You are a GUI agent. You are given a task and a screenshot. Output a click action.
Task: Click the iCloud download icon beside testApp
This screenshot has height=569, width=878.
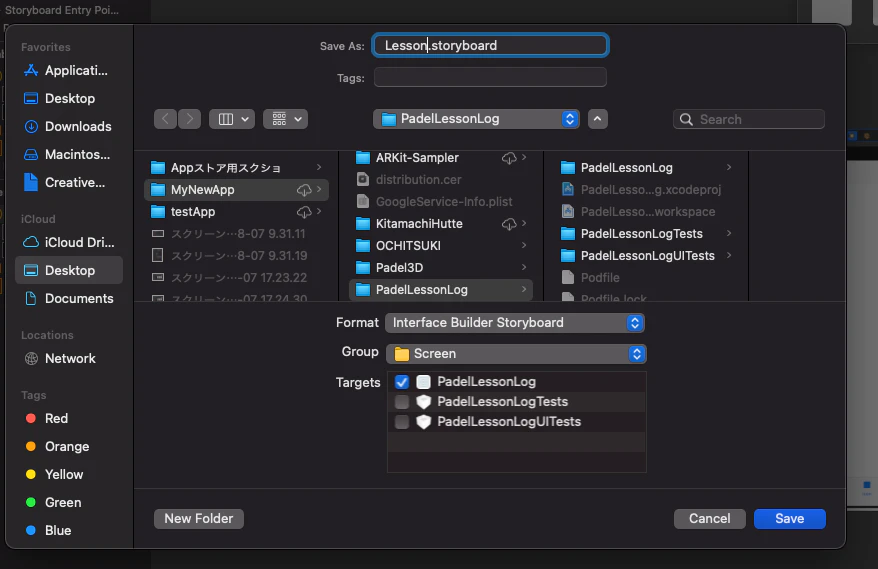[304, 212]
